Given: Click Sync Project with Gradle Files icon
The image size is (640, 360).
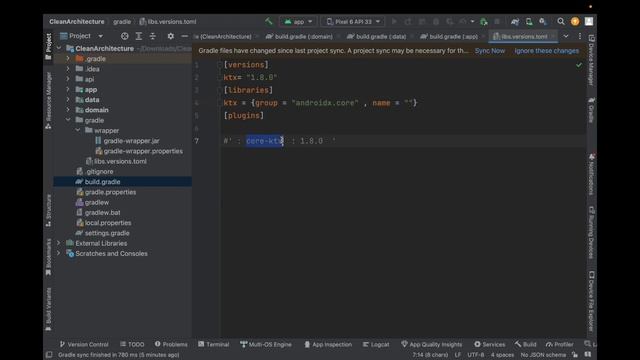Looking at the screenshot, I should coord(515,22).
